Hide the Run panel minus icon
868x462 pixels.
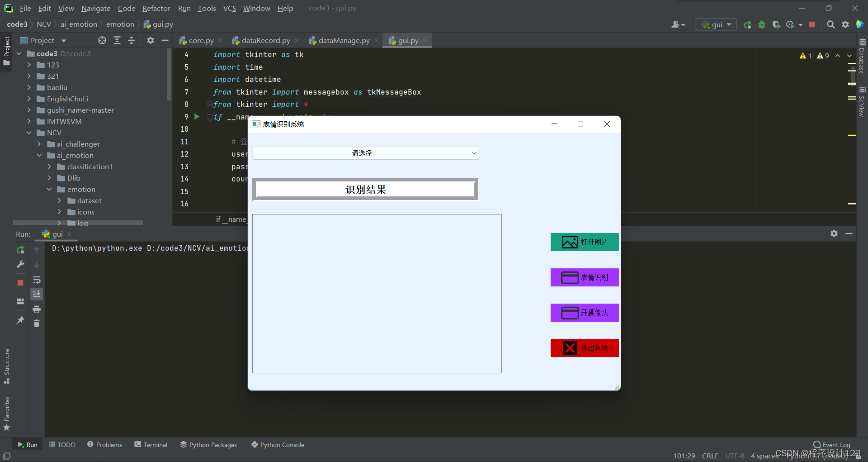click(849, 233)
